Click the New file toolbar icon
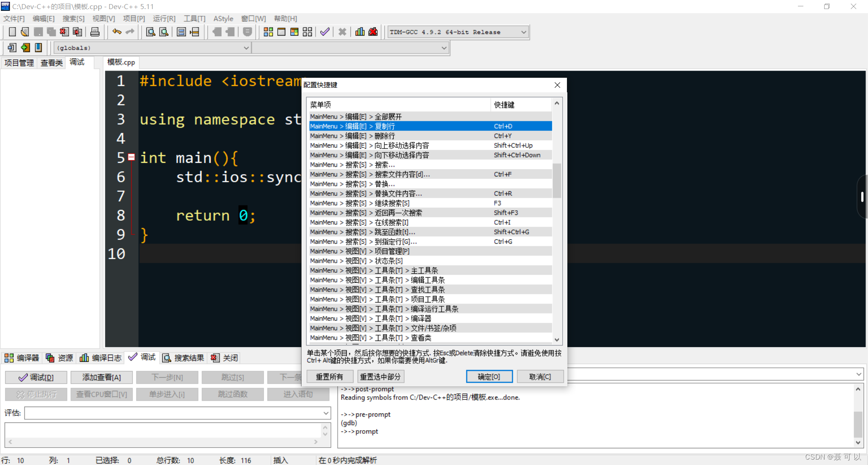The height and width of the screenshot is (465, 868). [12, 32]
